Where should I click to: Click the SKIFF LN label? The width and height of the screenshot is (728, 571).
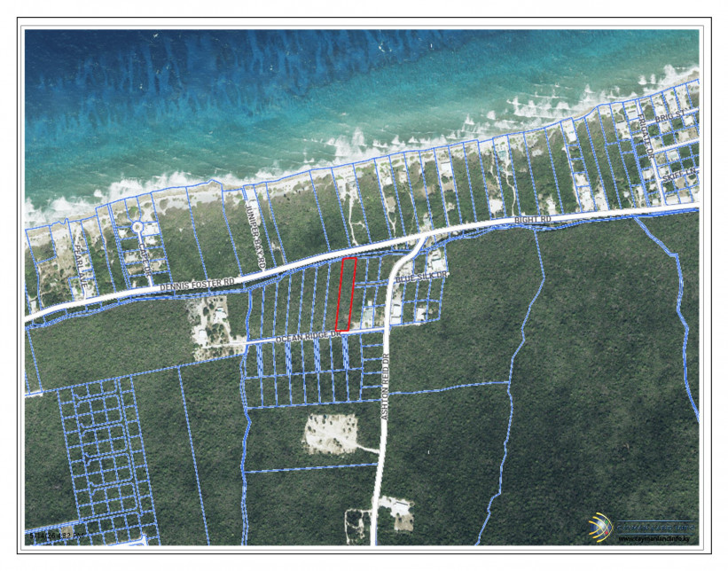pos(680,175)
